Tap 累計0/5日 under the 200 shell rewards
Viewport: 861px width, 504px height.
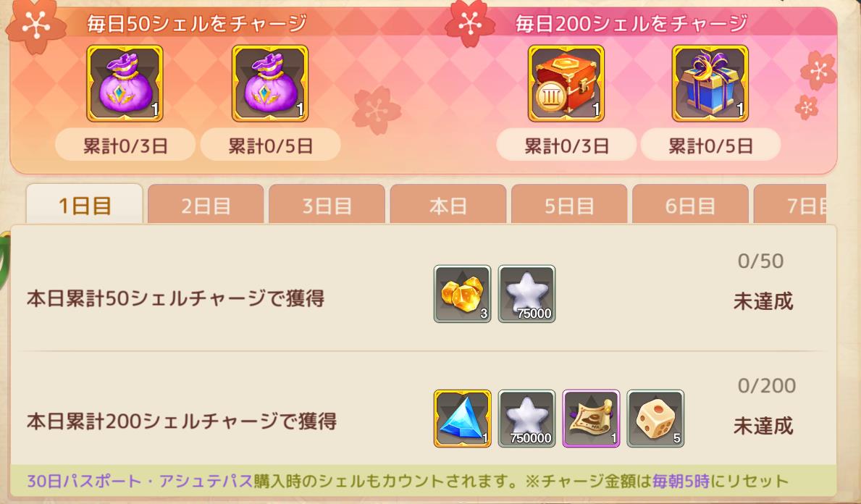(710, 146)
